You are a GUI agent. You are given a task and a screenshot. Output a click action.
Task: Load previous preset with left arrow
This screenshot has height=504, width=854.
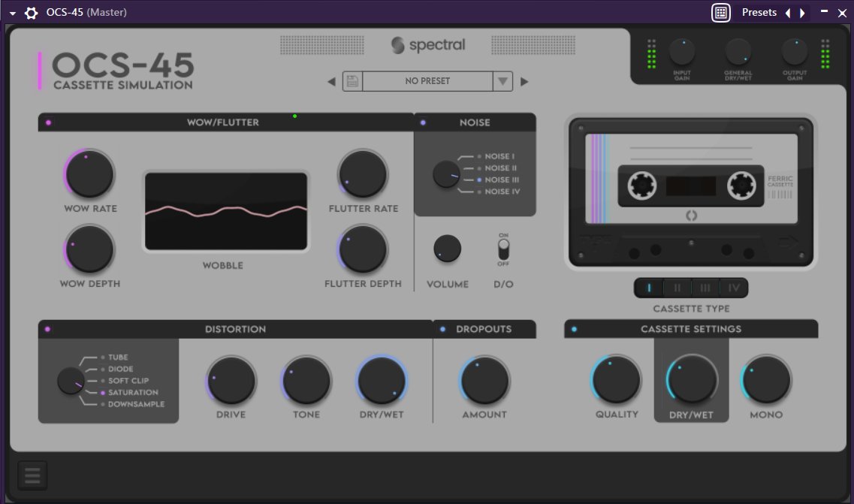click(x=331, y=82)
